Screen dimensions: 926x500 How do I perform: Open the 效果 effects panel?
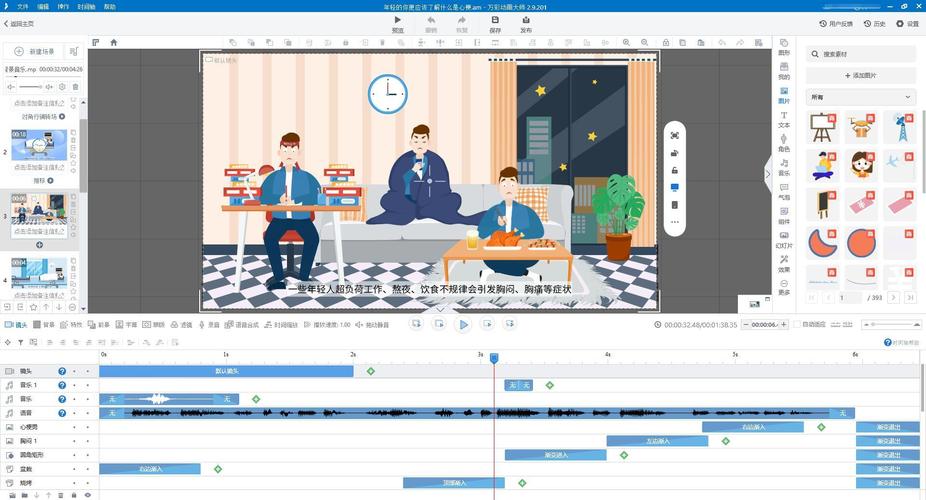(784, 264)
